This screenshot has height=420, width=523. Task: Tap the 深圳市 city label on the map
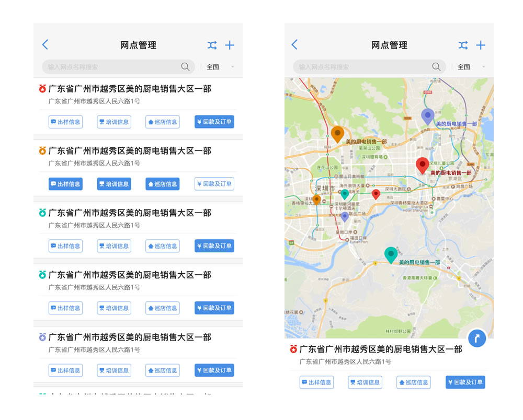point(325,189)
